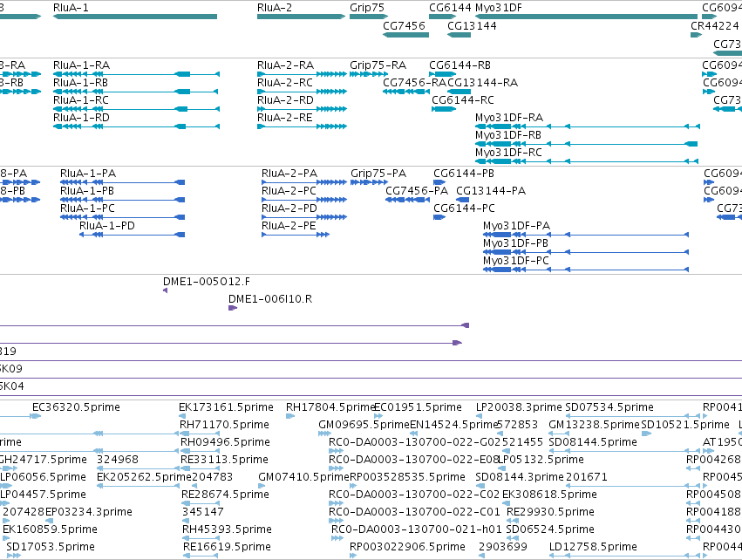Click transcript label RluA-2-RC
Screen dimensions: 742x560
click(x=285, y=82)
